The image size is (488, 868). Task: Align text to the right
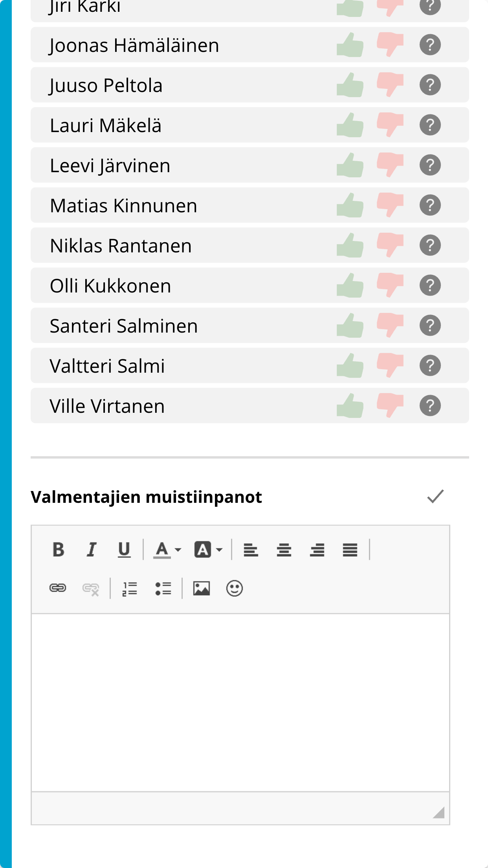317,550
